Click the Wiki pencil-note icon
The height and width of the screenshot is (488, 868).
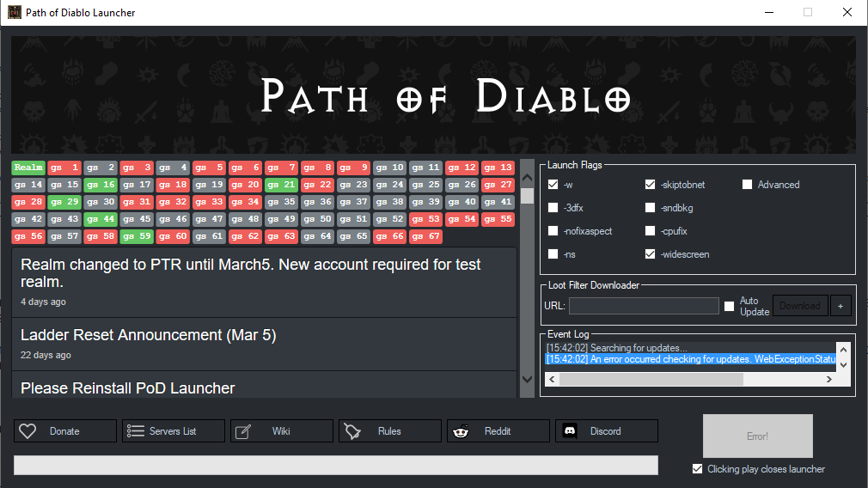(x=243, y=431)
